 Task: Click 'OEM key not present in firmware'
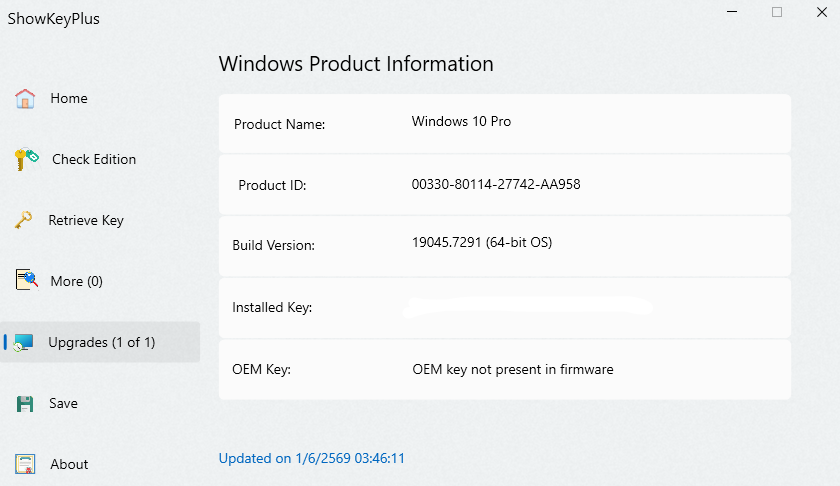513,369
